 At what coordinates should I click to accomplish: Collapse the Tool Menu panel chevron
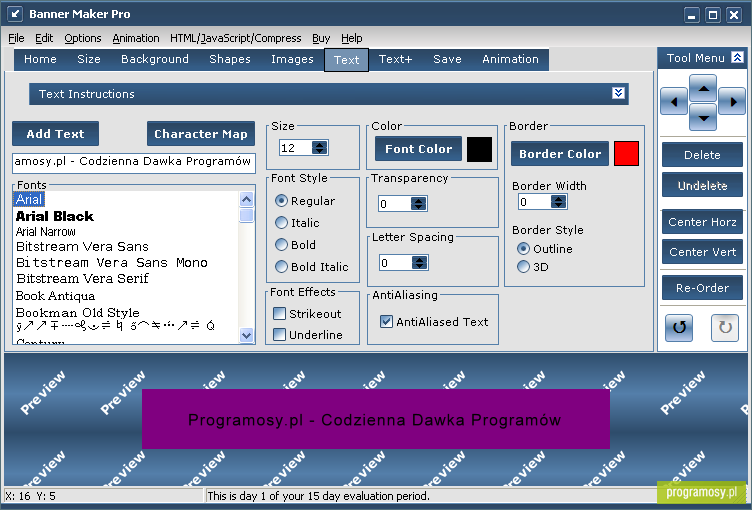pyautogui.click(x=737, y=58)
